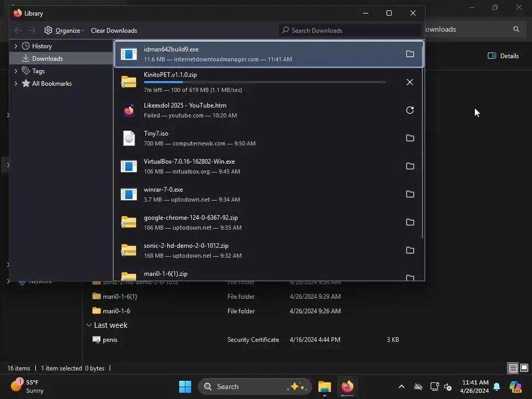Click the muted volume tray icon

coord(448,387)
